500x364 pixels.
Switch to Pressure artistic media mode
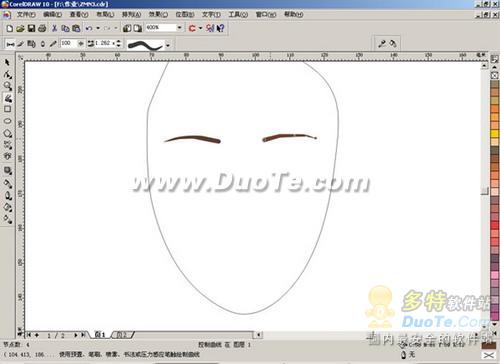53,44
